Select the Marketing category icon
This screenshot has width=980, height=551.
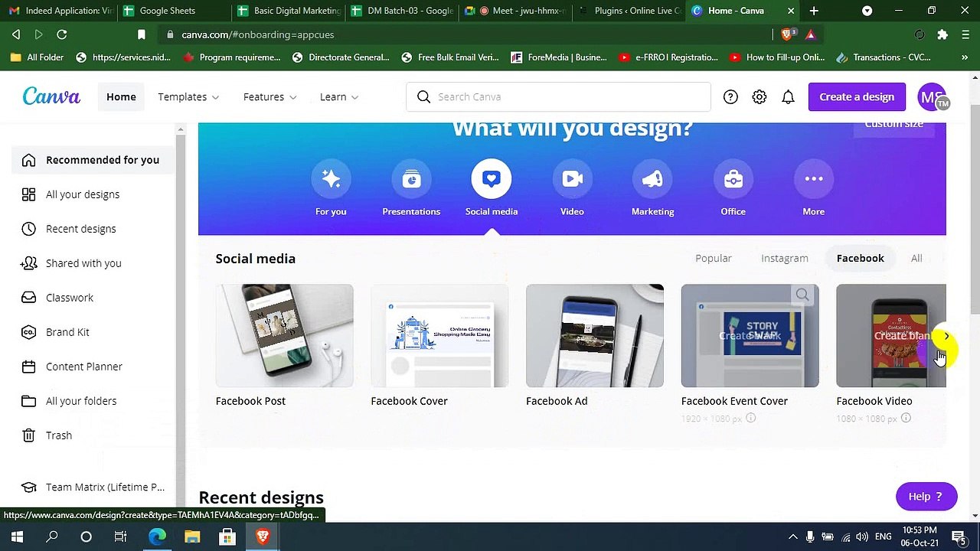coord(652,179)
